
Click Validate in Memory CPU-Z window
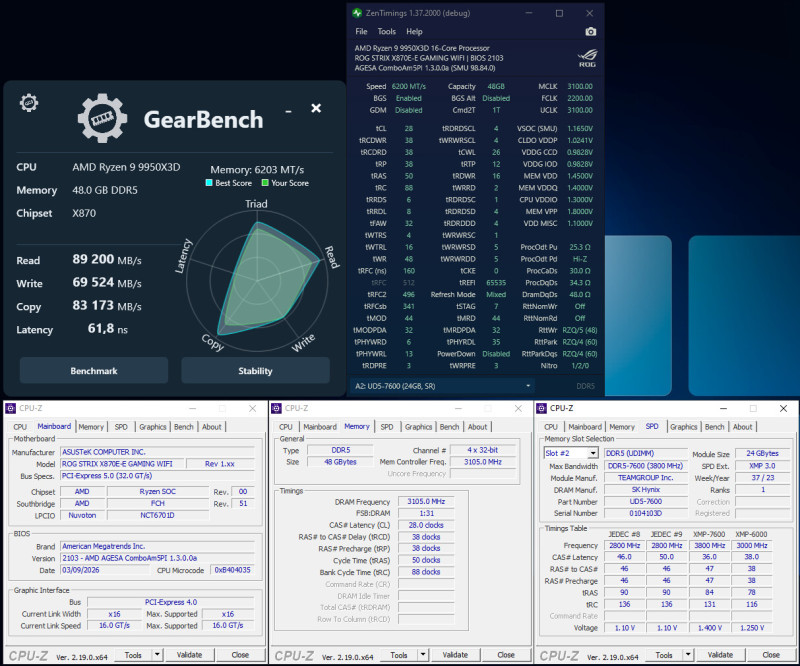click(x=455, y=654)
